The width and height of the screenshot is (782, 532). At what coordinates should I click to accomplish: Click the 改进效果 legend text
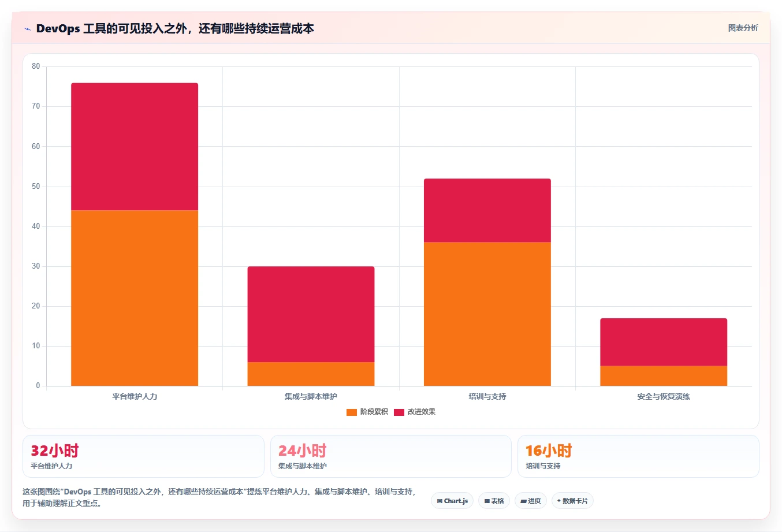pos(422,412)
